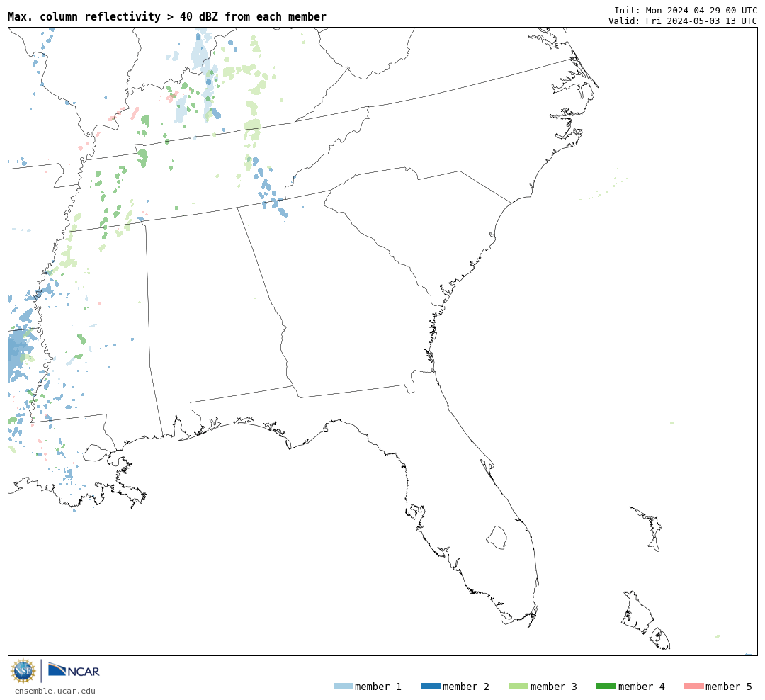Select the 'member 2' legend label

click(x=466, y=687)
